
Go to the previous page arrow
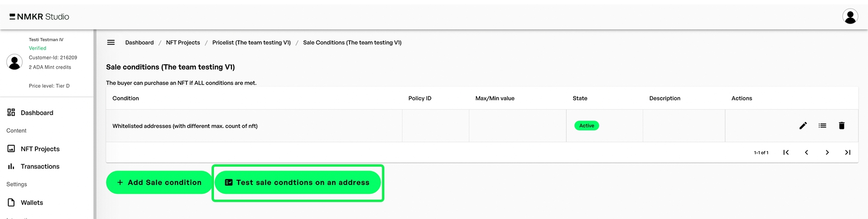pyautogui.click(x=807, y=153)
